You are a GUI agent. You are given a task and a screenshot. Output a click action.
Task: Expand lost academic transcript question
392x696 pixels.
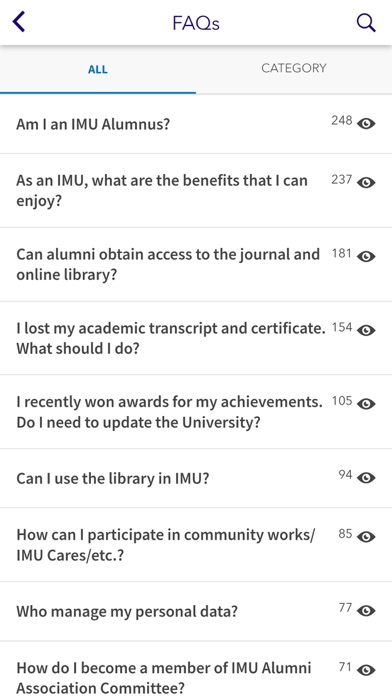[196, 338]
